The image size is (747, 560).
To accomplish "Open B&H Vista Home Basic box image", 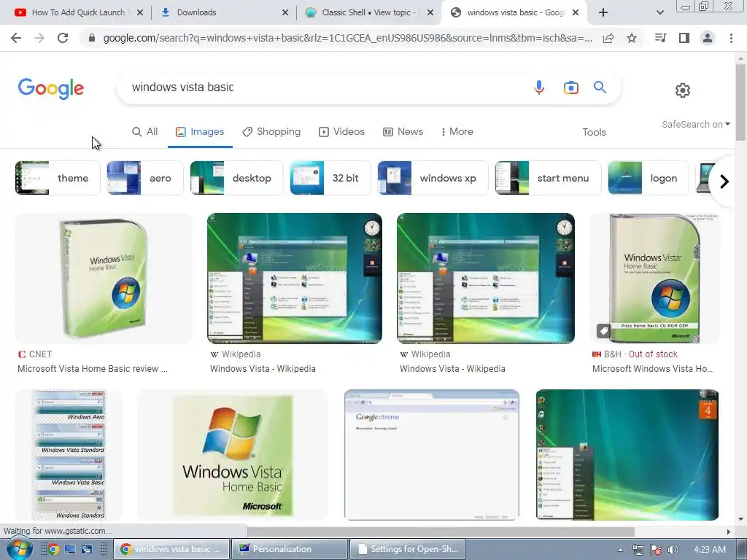I will [654, 279].
